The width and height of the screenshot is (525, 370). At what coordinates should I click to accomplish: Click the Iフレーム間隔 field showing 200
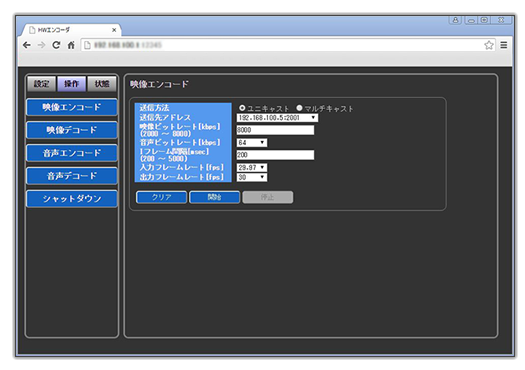pos(275,155)
